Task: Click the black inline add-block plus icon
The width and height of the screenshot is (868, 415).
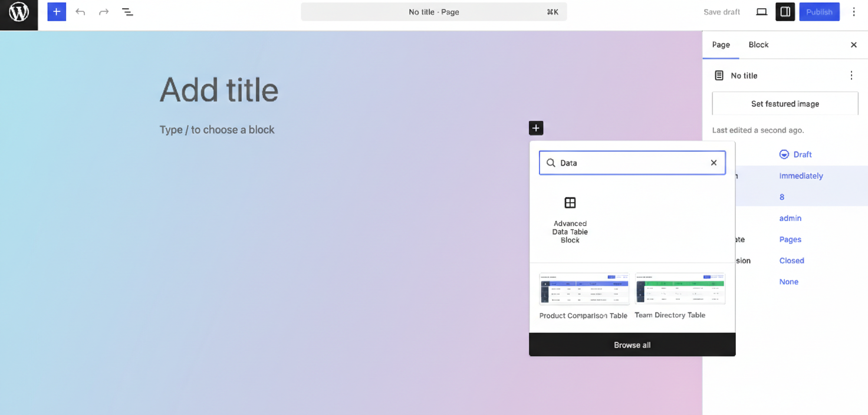Action: pos(535,128)
